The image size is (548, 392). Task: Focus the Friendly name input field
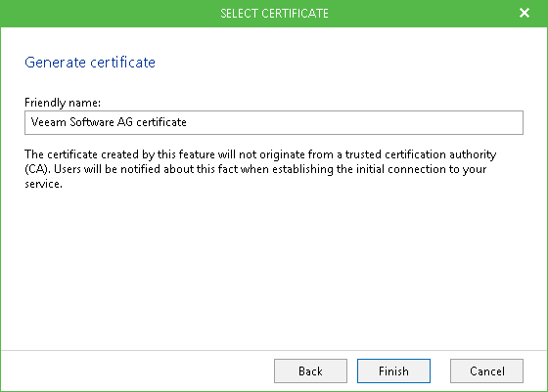274,122
